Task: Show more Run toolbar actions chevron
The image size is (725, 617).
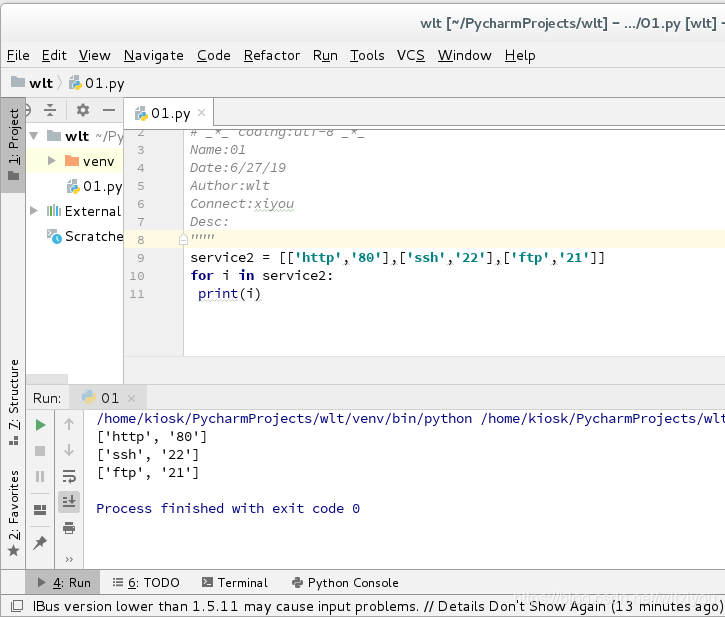Action: click(69, 560)
